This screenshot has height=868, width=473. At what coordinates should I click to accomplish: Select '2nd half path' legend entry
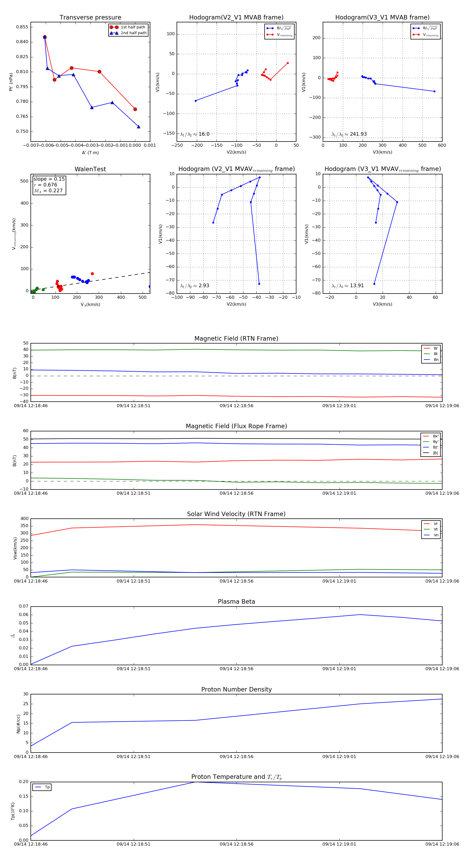128,33
